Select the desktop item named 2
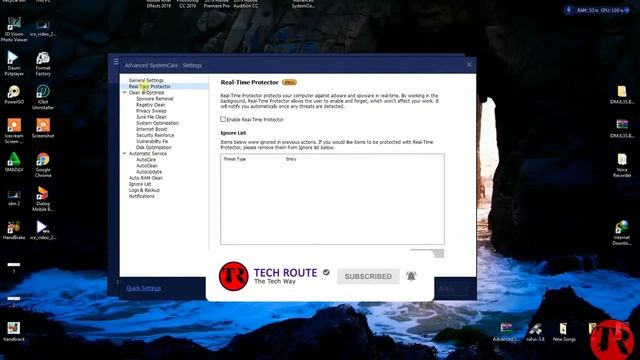Viewport: 640px width, 360px height. 13,301
